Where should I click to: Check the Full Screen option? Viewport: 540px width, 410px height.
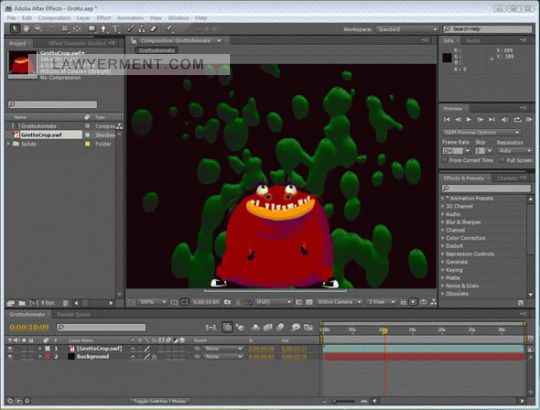502,160
